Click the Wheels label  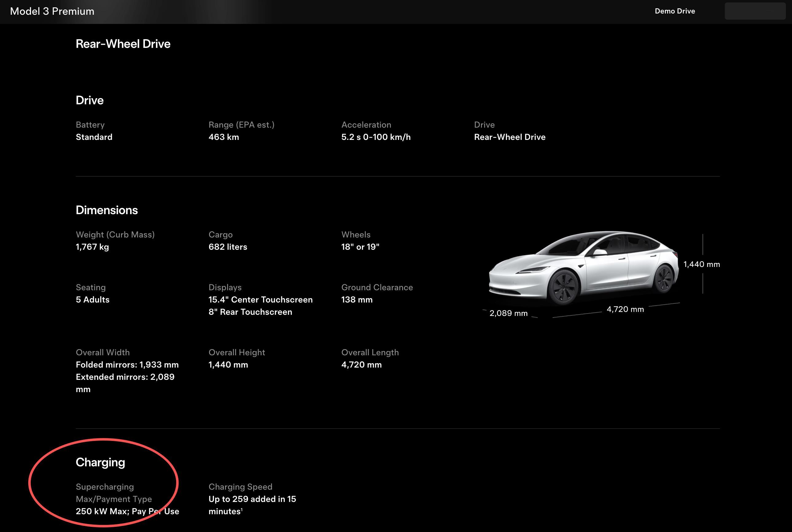click(356, 235)
